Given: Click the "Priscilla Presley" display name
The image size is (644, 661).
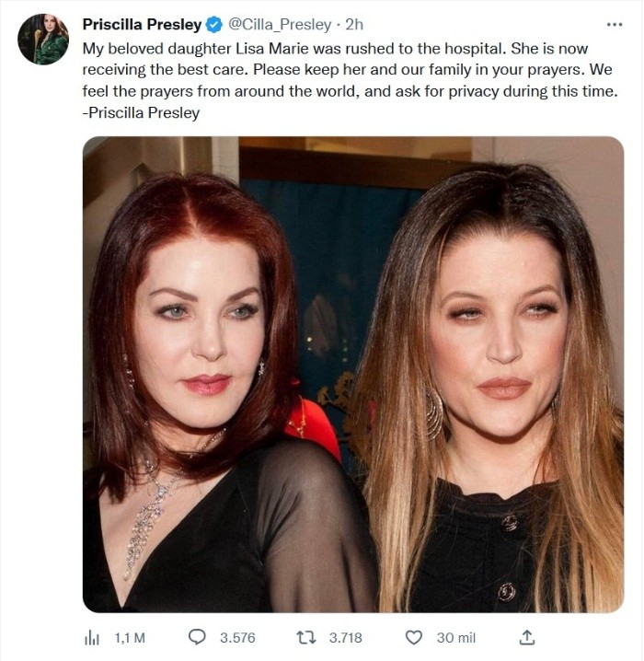Looking at the screenshot, I should (142, 25).
